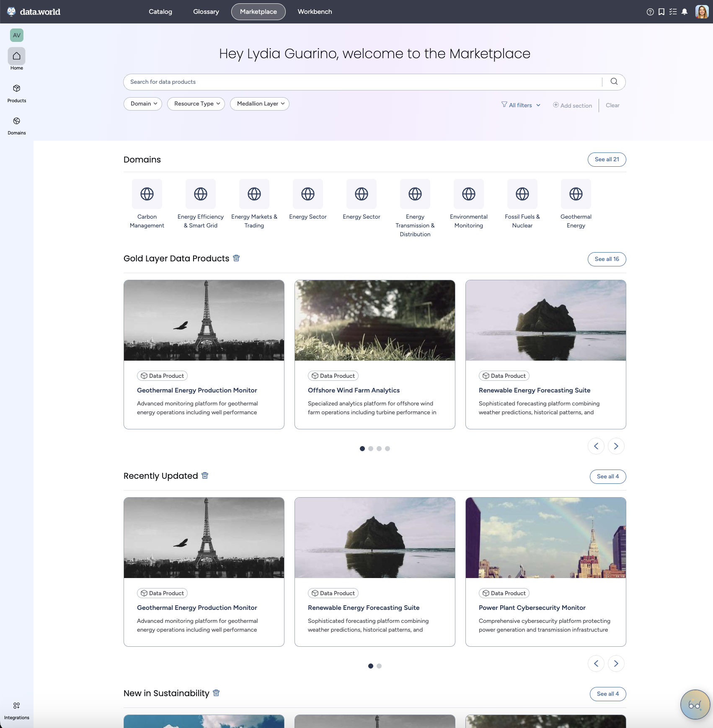Open Fossil Fuels & Nuclear domain
713x728 pixels.
pos(522,204)
